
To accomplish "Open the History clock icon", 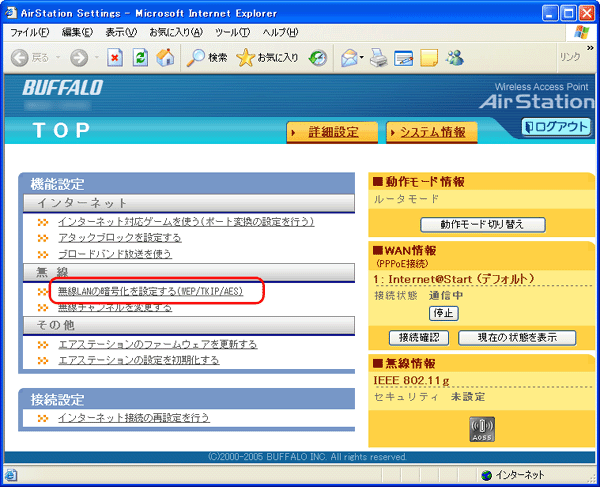I will pyautogui.click(x=318, y=58).
